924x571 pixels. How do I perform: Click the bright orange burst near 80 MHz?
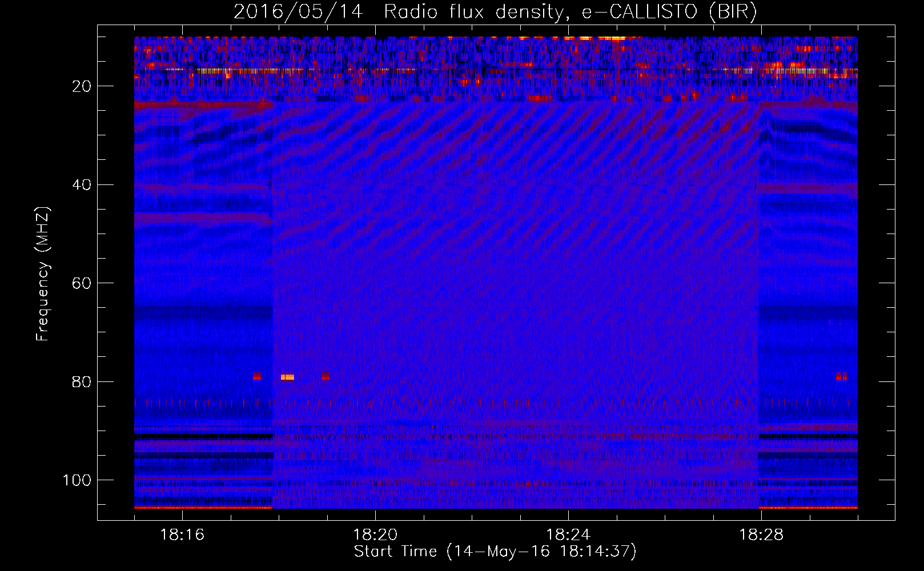point(287,377)
